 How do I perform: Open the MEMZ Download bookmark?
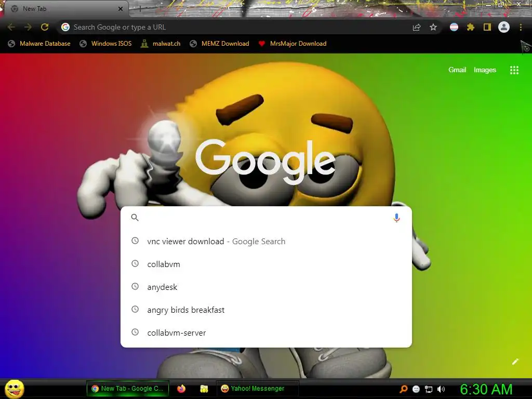point(220,44)
